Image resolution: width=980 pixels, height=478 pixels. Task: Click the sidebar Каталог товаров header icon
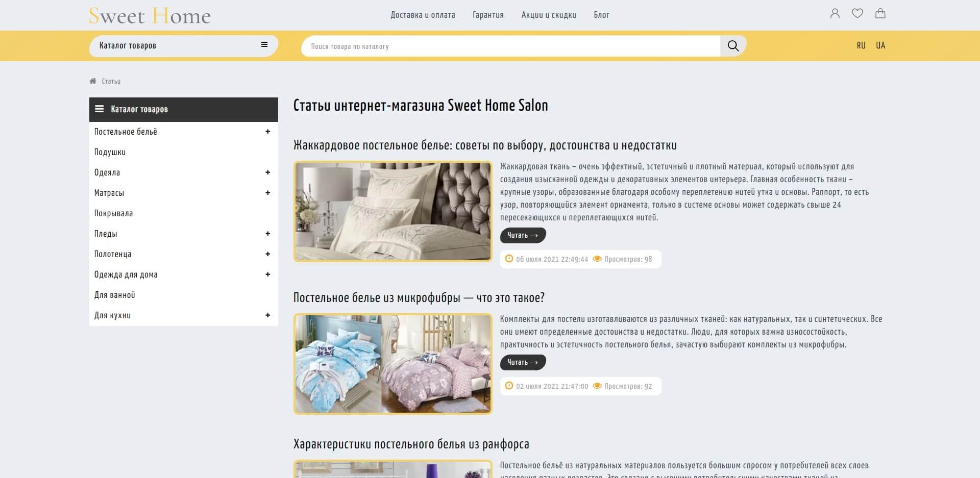[x=100, y=109]
